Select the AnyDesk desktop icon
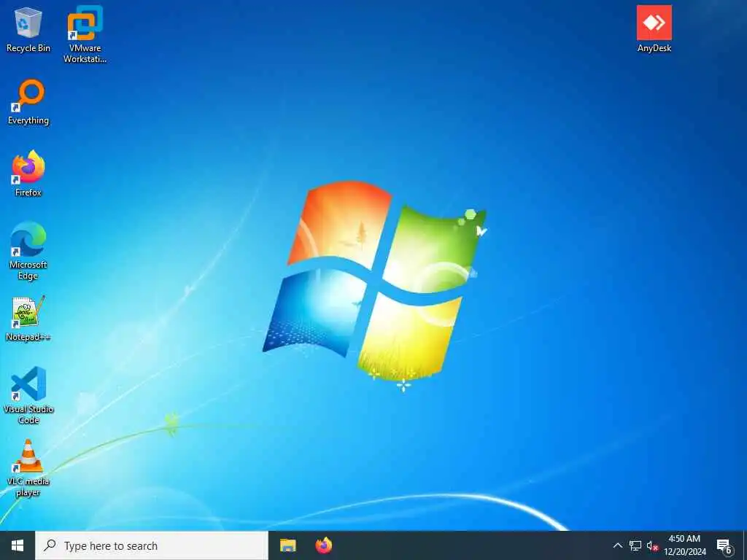This screenshot has height=560, width=747. tap(654, 29)
